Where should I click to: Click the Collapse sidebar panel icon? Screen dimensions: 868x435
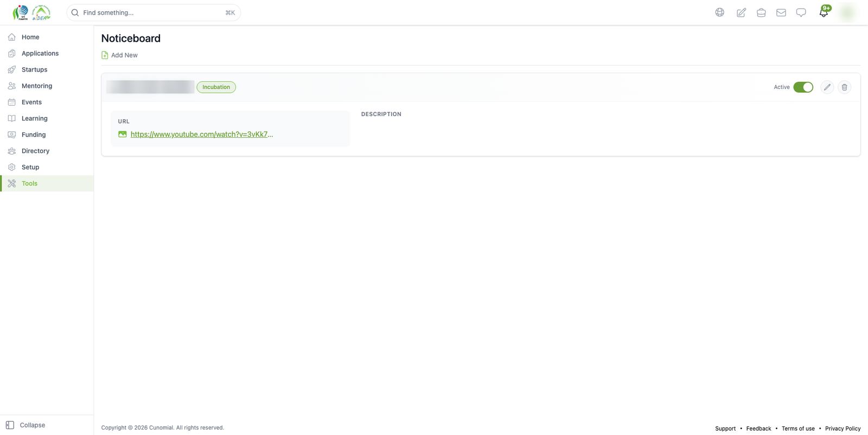pos(10,425)
